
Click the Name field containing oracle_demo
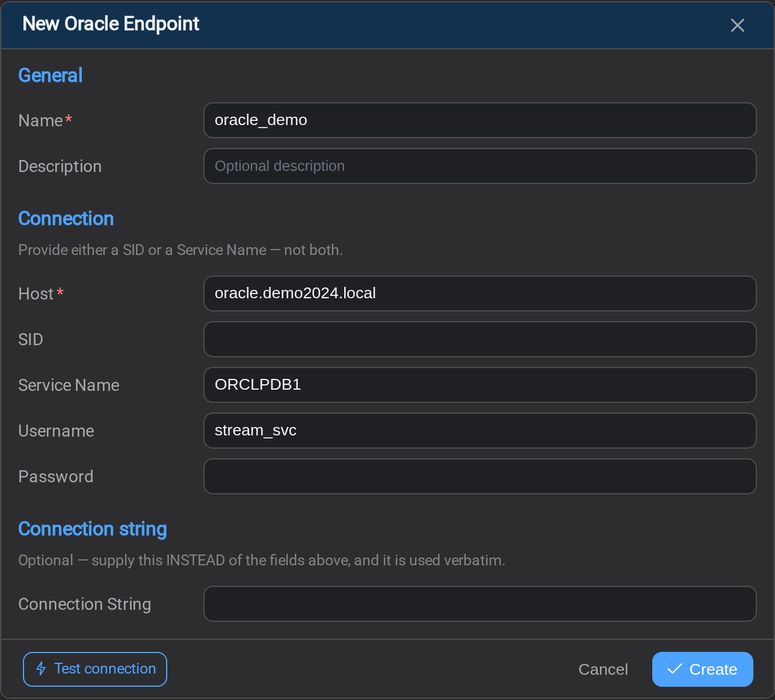click(x=480, y=120)
